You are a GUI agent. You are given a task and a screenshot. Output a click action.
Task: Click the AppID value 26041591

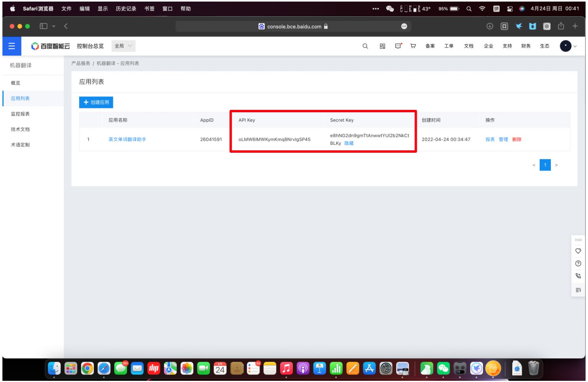pos(211,140)
